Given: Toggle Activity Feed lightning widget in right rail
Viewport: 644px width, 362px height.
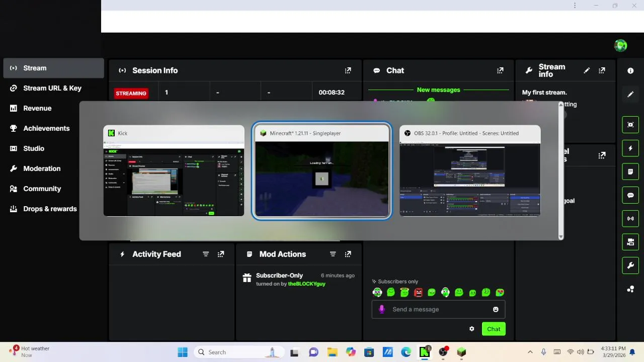Looking at the screenshot, I should 630,148.
